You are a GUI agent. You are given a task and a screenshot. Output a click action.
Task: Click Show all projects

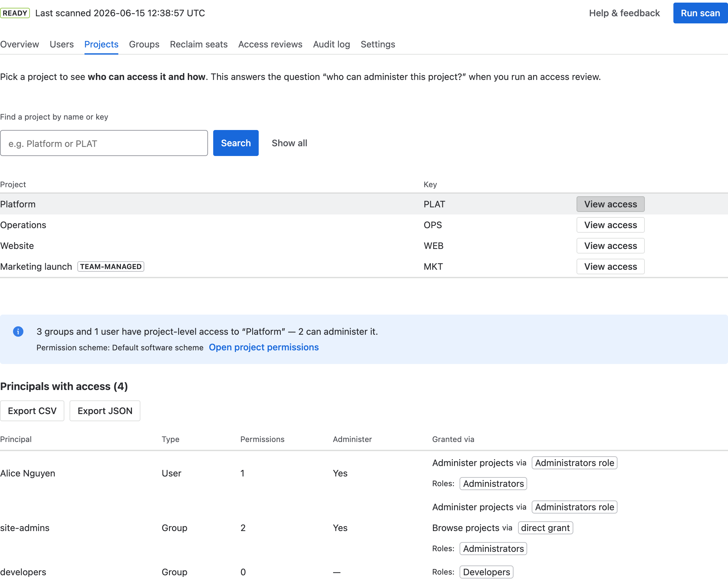(290, 143)
